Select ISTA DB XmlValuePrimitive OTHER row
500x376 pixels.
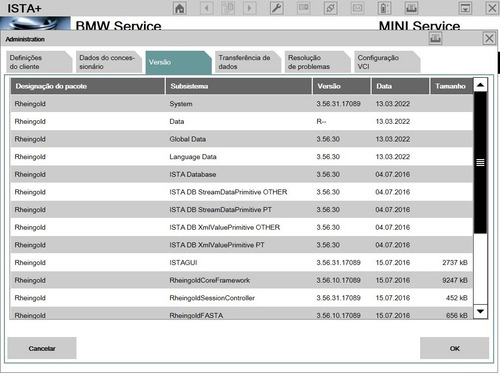[242, 227]
